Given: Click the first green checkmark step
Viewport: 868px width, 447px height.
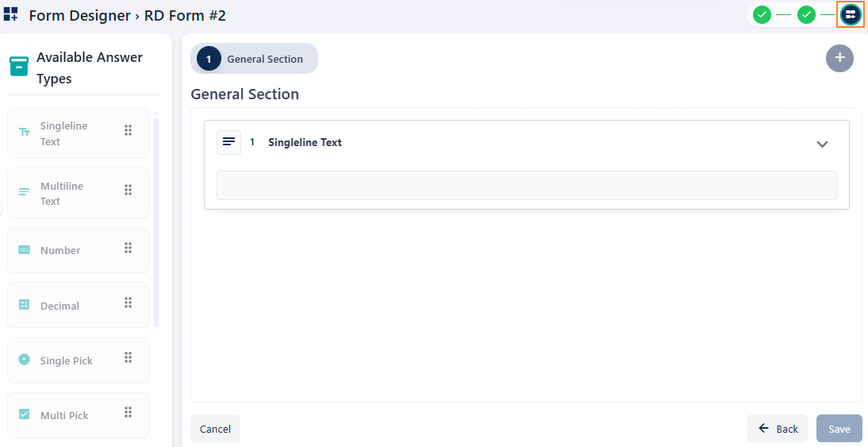Looking at the screenshot, I should (762, 14).
